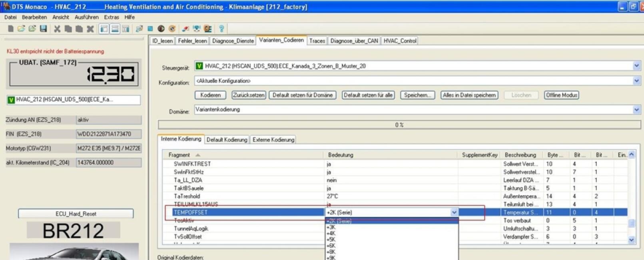Click the red eraser toolbar icon

[x=185, y=29]
